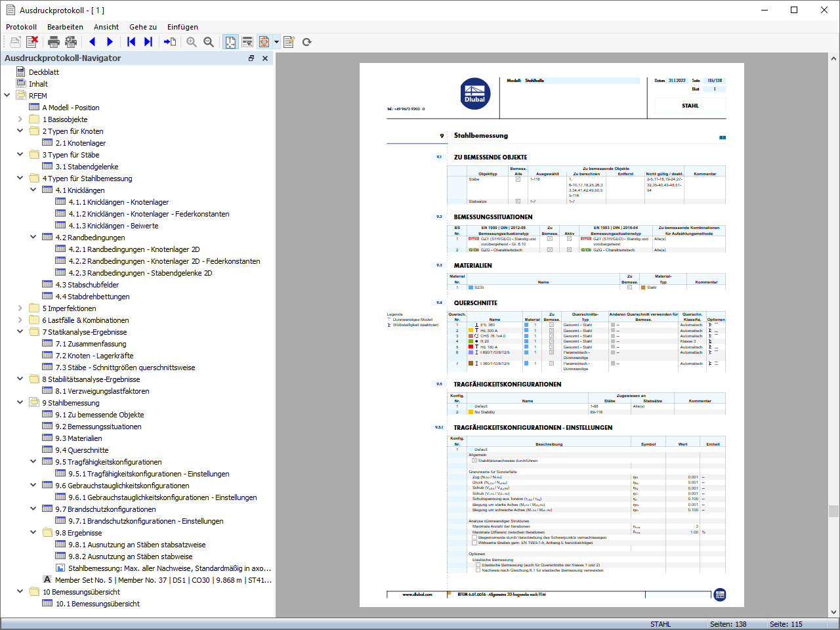This screenshot has width=840, height=630.
Task: Open 10.1 Bemessungsübersicht entry
Action: [98, 604]
